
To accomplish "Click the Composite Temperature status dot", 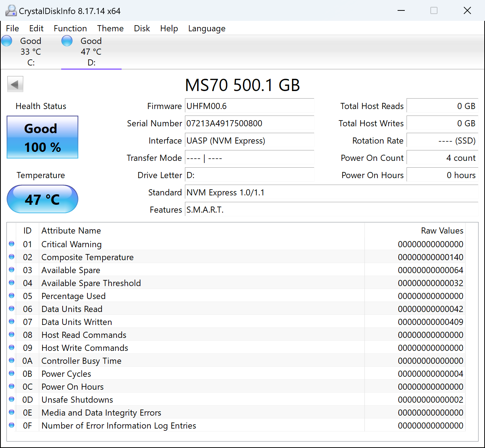I will (12, 257).
